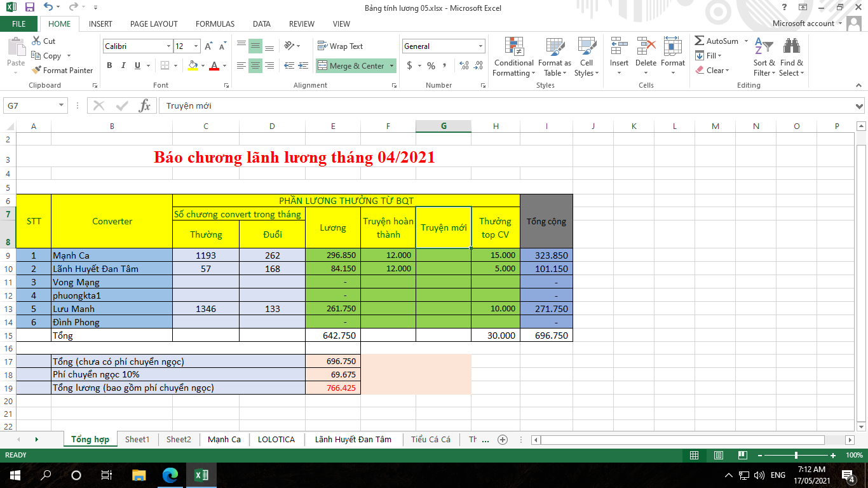Screen dimensions: 868x488
Task: Switch to the Lãnh Huyết Đan Tâm sheet
Action: pos(353,439)
